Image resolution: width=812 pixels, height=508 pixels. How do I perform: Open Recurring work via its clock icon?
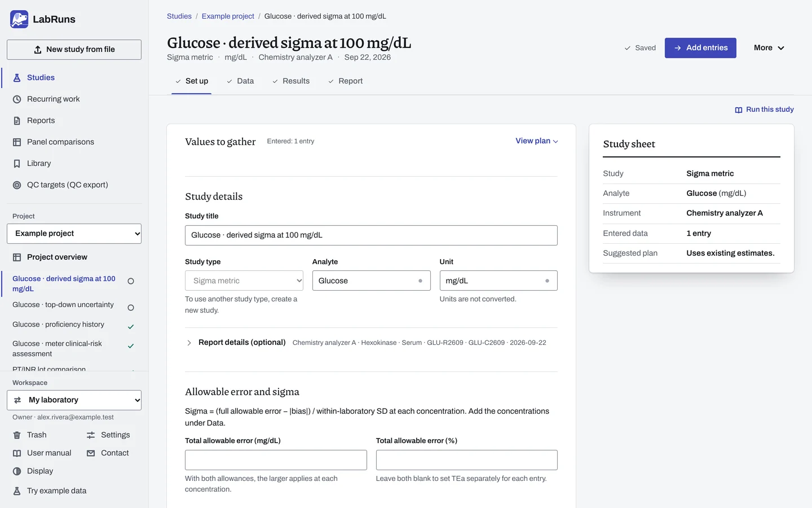coord(17,99)
